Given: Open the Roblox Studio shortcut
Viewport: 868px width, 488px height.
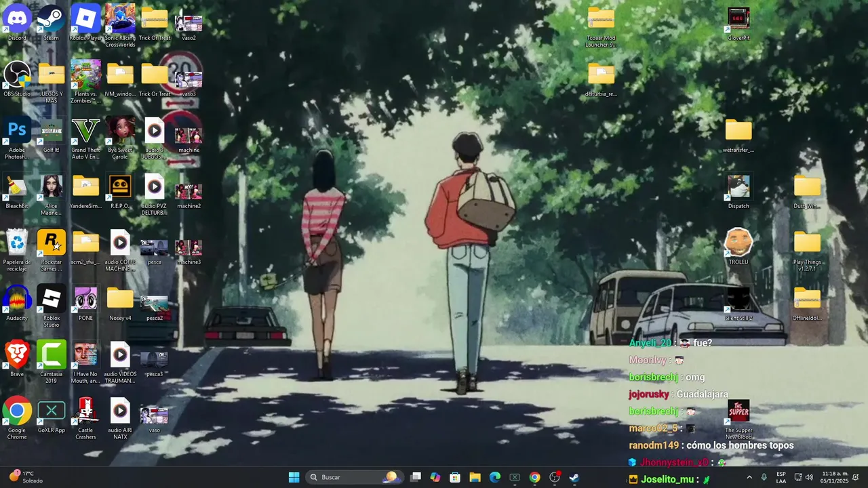Looking at the screenshot, I should pyautogui.click(x=51, y=306).
